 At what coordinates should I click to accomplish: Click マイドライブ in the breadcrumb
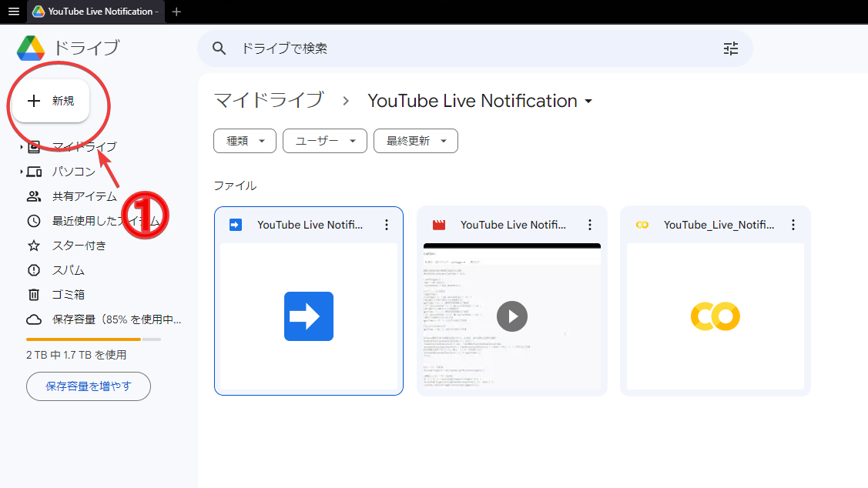pos(269,101)
